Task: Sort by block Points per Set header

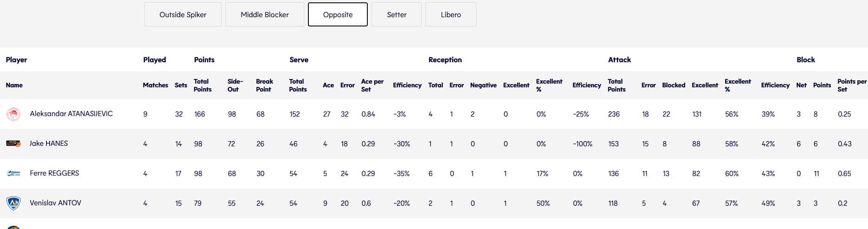Action: click(x=851, y=85)
